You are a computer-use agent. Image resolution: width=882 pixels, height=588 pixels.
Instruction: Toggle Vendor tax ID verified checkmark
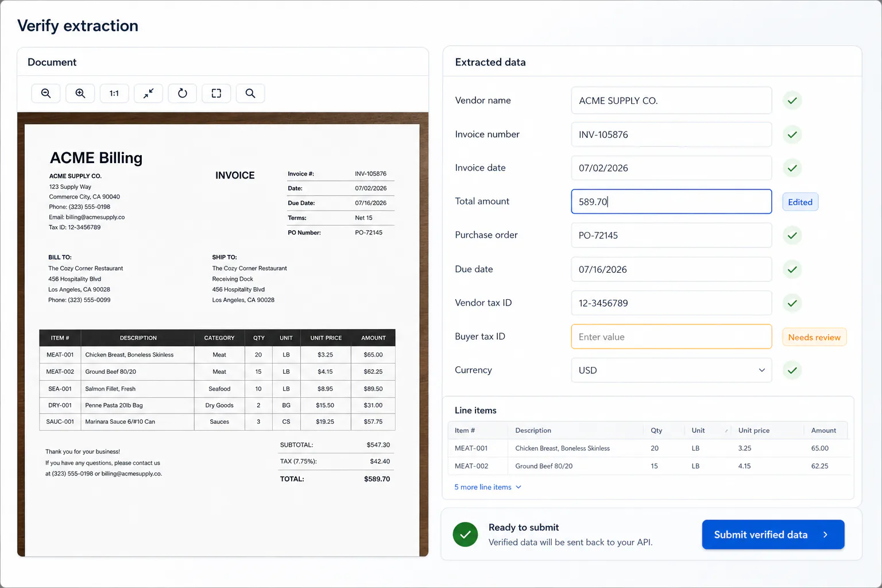click(x=792, y=303)
